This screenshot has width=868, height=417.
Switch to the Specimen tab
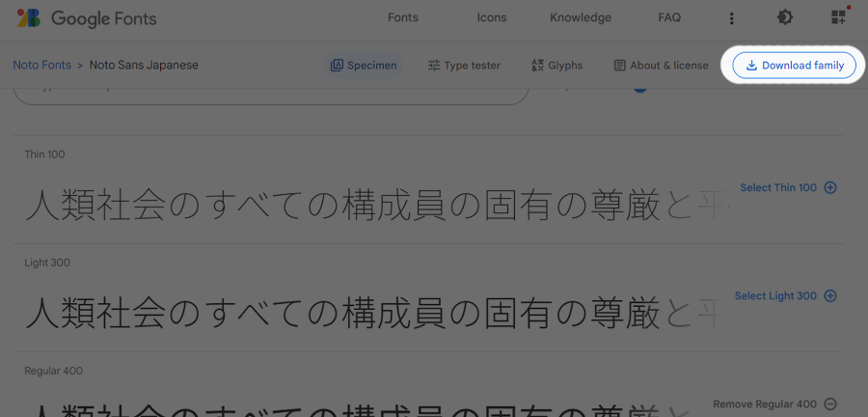point(364,66)
